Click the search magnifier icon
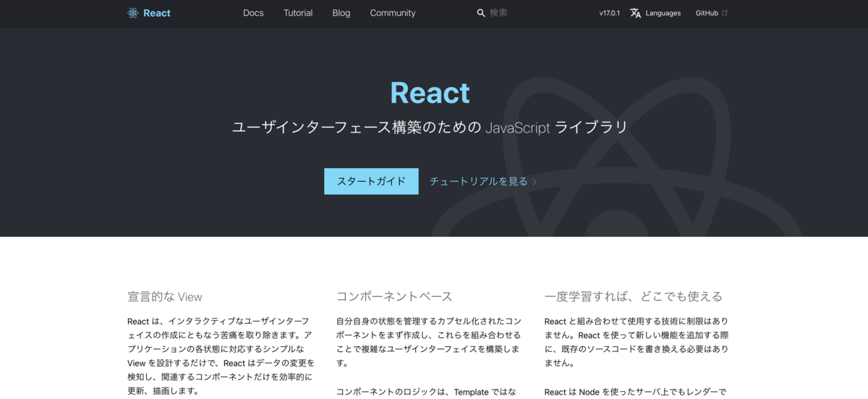Screen dimensions: 868x399 pyautogui.click(x=481, y=13)
